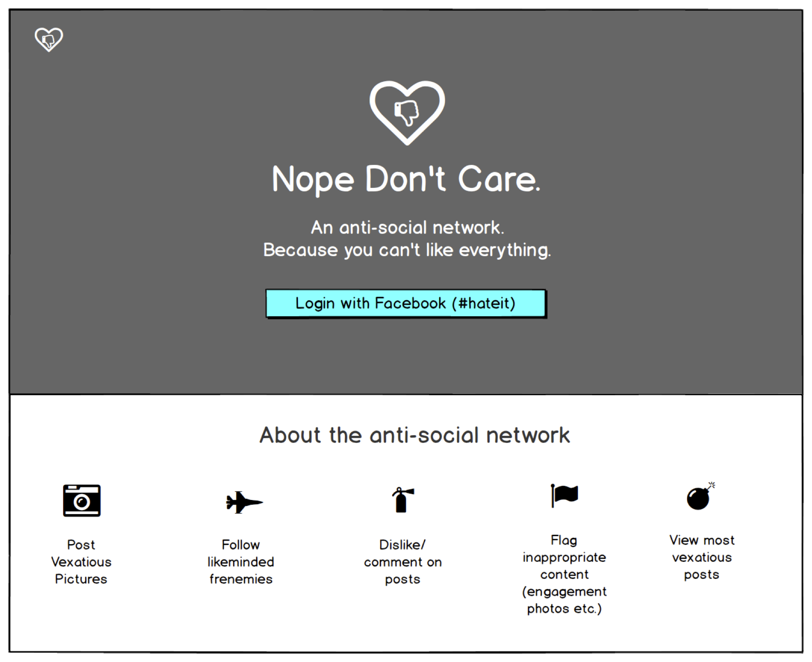Viewport: 812px width, 662px height.
Task: Click About the anti-social network heading
Action: point(414,435)
